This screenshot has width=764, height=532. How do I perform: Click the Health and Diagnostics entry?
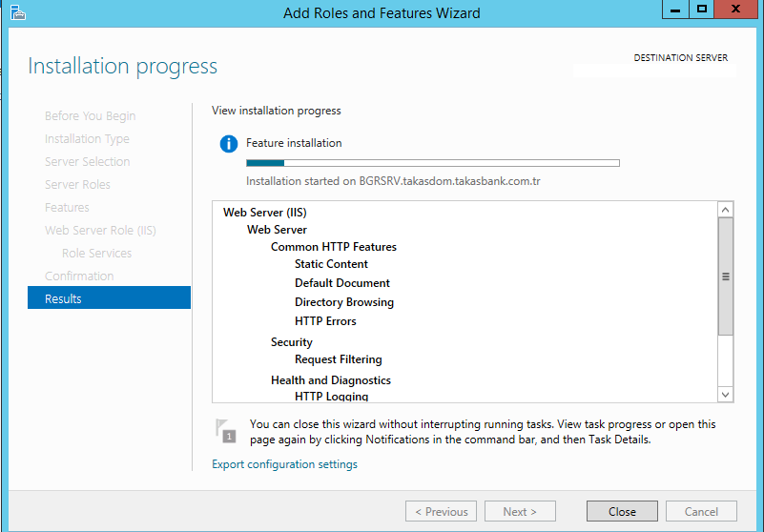[x=331, y=380]
